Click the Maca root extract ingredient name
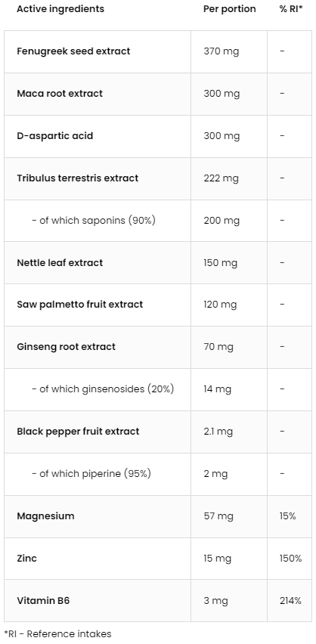This screenshot has height=644, width=316. 60,94
